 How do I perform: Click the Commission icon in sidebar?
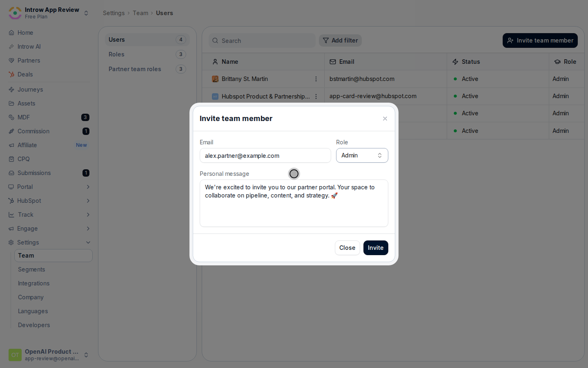coord(11,131)
